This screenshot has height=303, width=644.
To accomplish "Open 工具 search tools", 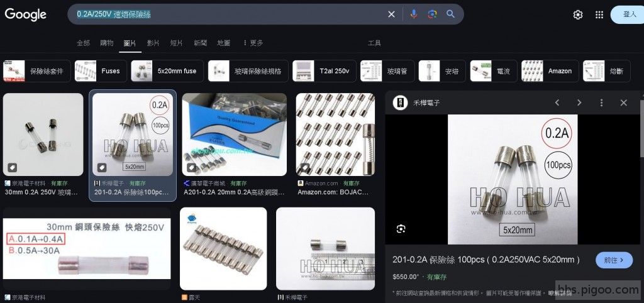I will pos(374,43).
